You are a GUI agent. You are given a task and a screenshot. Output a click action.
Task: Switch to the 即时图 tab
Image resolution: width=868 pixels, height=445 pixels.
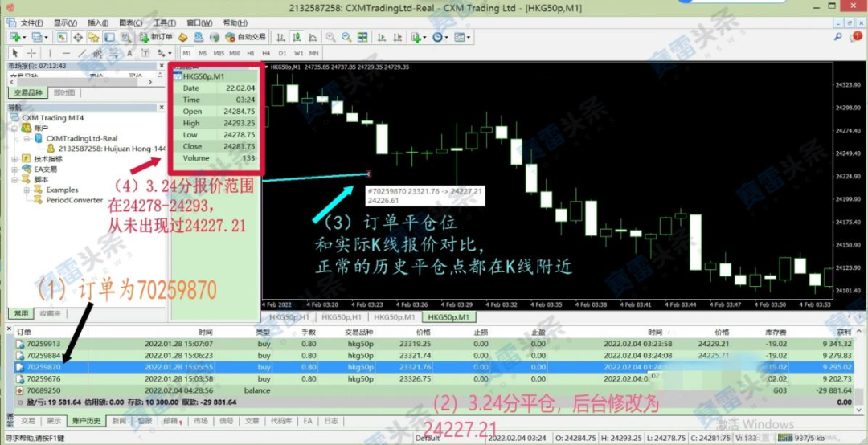[64, 93]
